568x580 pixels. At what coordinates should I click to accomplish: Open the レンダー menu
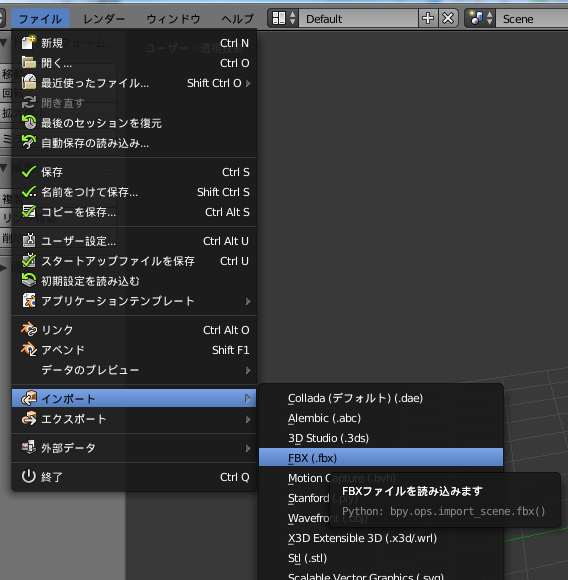point(104,18)
